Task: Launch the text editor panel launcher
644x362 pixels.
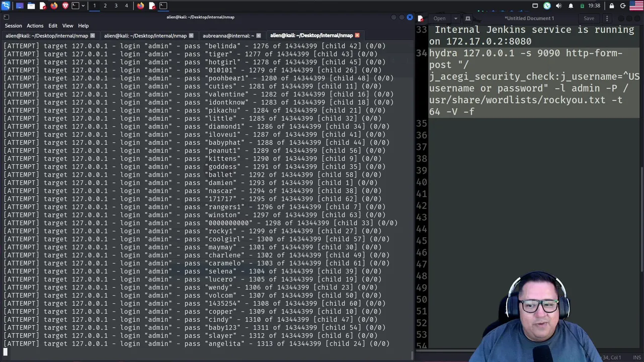Action: coord(43,6)
